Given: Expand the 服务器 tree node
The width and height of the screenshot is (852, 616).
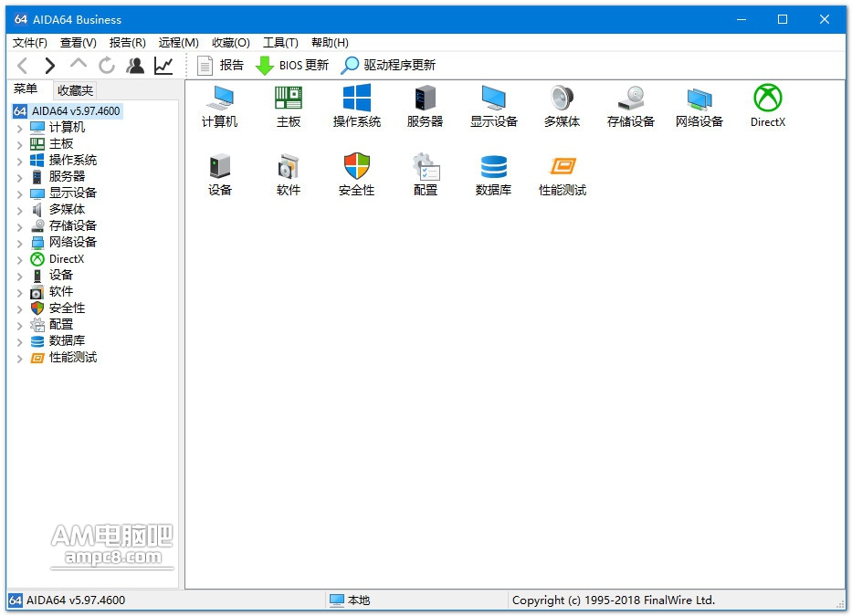Looking at the screenshot, I should [19, 177].
